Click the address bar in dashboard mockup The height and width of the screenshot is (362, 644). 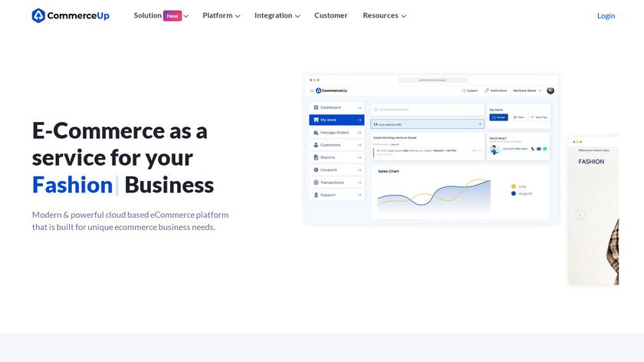click(432, 80)
